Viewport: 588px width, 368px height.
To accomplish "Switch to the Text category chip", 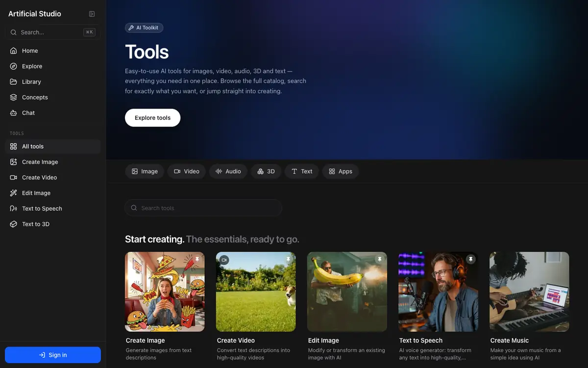I will point(302,171).
